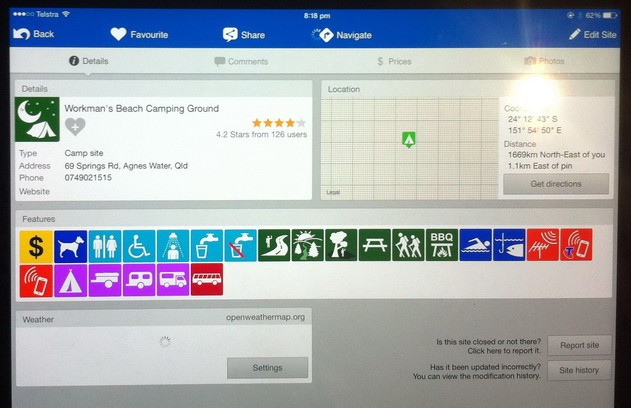Tap the green campsite marker on map

coord(408,138)
